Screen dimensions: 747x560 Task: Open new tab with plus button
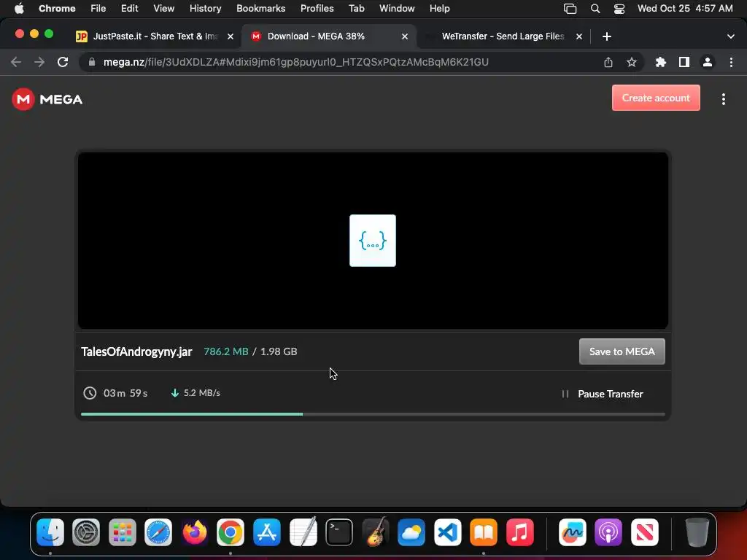(606, 36)
